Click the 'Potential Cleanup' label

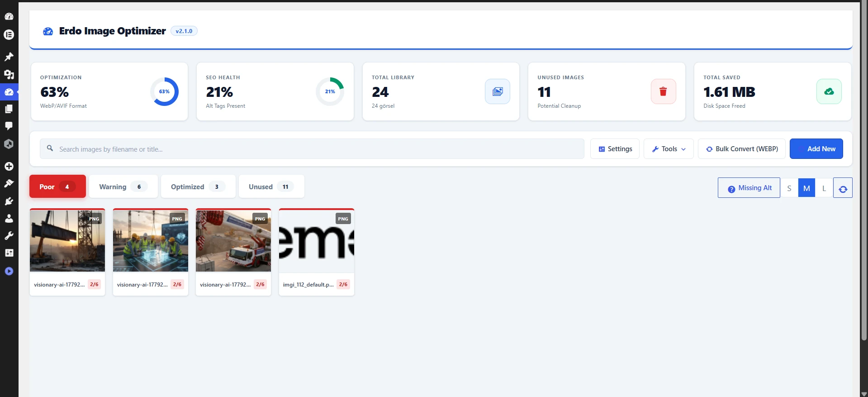(x=559, y=106)
